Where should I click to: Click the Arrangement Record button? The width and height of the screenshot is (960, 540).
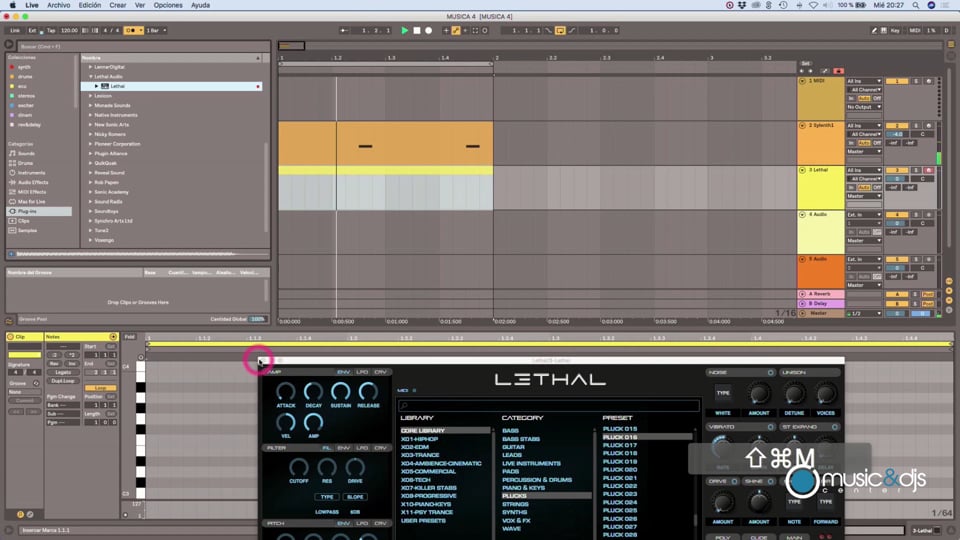pyautogui.click(x=429, y=30)
